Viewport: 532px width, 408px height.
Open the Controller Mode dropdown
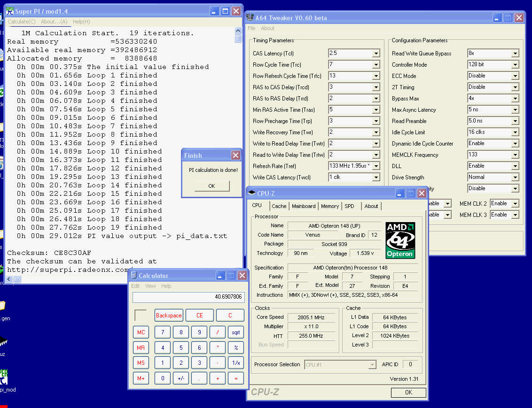point(515,65)
